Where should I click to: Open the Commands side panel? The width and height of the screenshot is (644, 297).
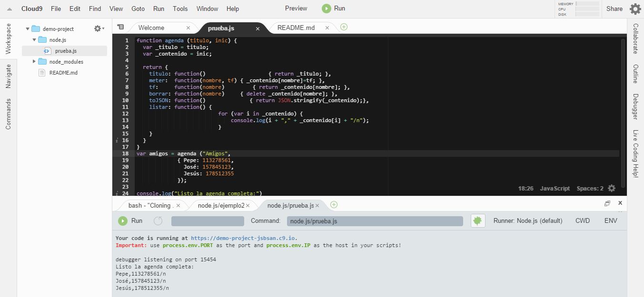click(8, 114)
